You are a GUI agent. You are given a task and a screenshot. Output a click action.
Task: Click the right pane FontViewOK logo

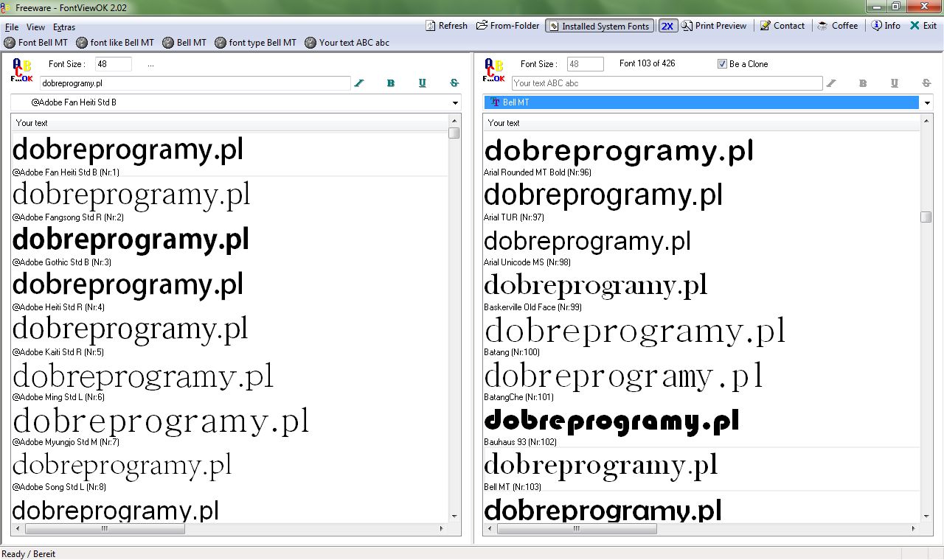coord(493,71)
